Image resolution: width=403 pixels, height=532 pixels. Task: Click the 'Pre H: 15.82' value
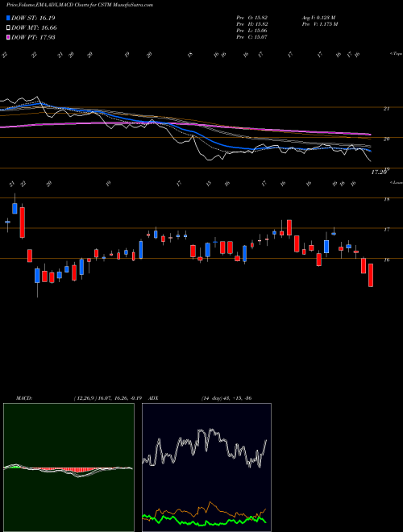[252, 23]
